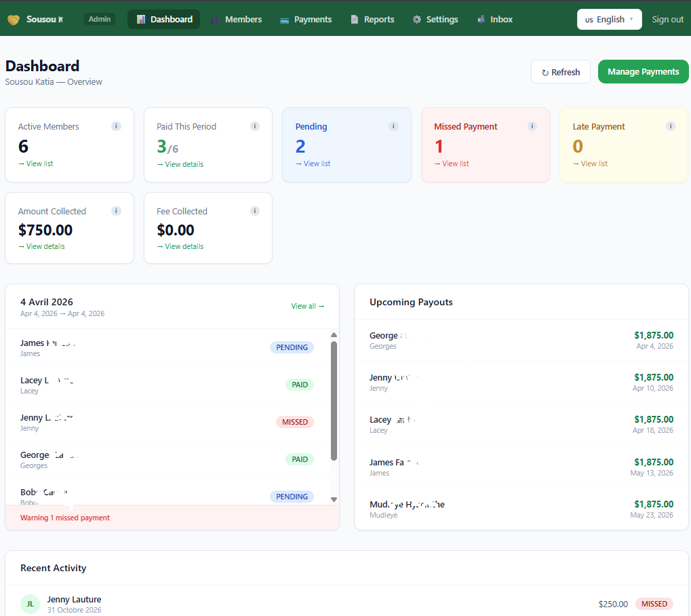Click the info icon on Missed Payment card
The image size is (691, 616).
point(532,126)
